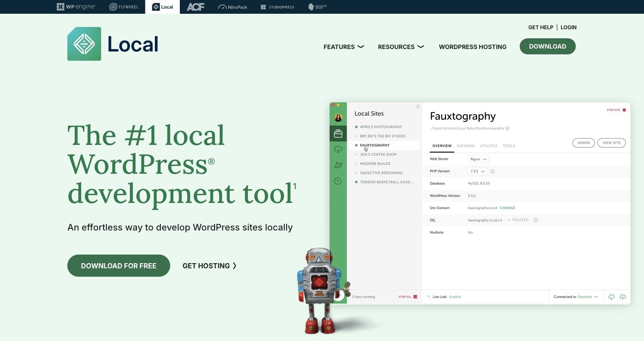Switch to the Database tab

[x=466, y=146]
